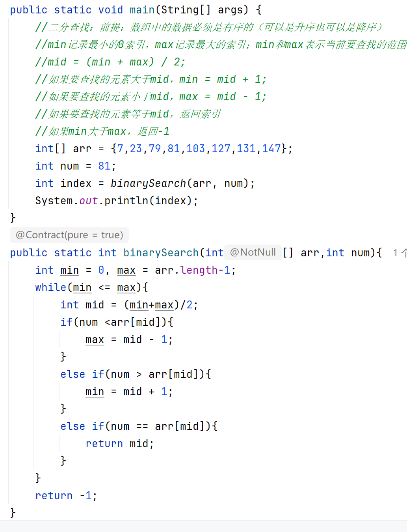Click the number 23 in the array literal
Image resolution: width=407 pixels, height=532 pixels.
pyautogui.click(x=136, y=149)
